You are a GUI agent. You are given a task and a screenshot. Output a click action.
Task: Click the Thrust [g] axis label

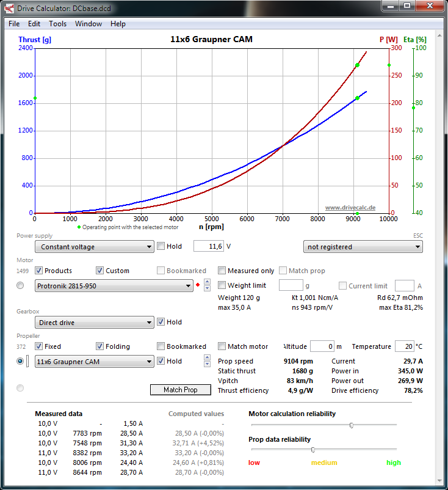click(x=35, y=40)
